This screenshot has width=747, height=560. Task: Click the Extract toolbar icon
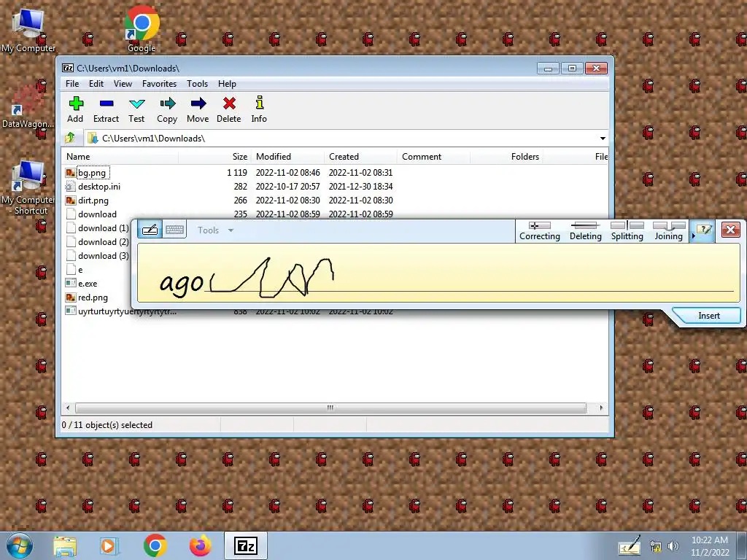coord(106,109)
